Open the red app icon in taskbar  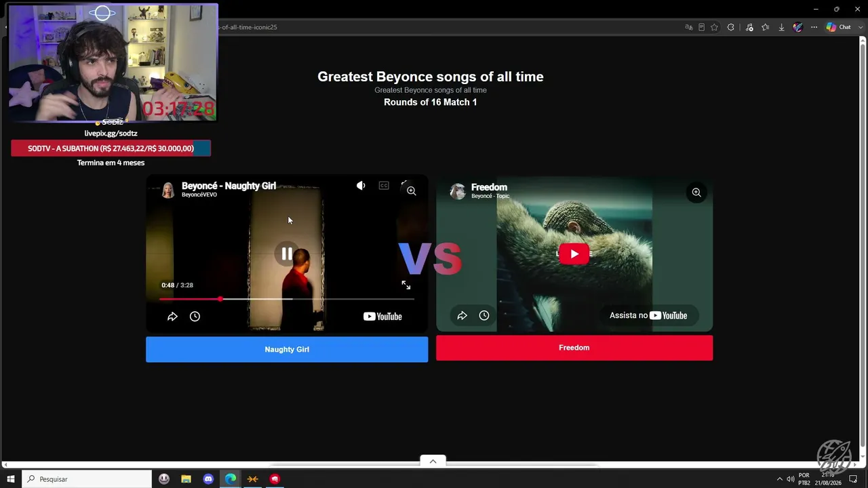pos(275,479)
